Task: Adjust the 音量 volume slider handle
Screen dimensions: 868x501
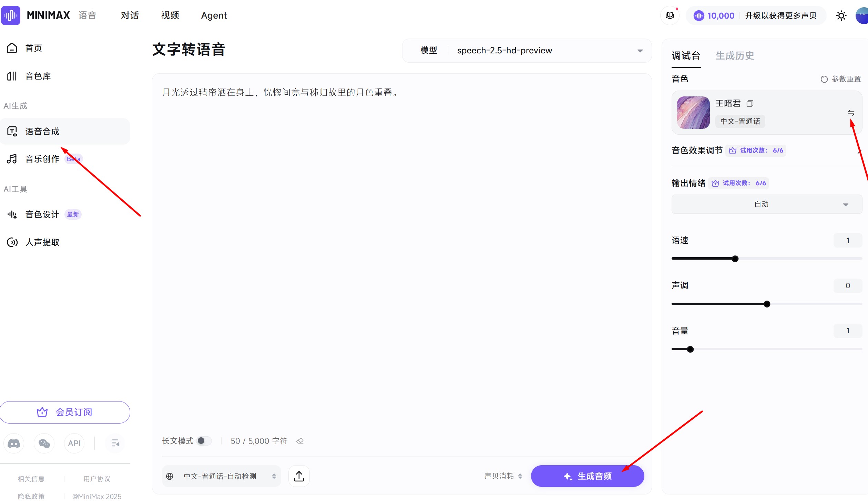Action: [690, 349]
